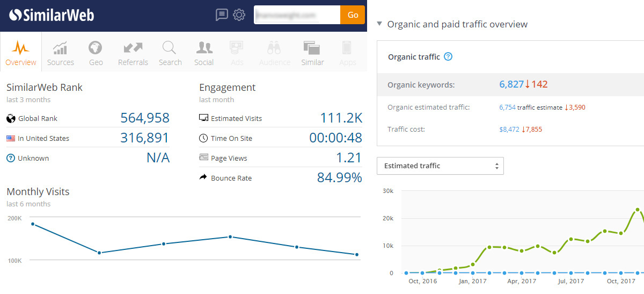
Task: Click the organic keywords count 6,827
Action: (511, 84)
